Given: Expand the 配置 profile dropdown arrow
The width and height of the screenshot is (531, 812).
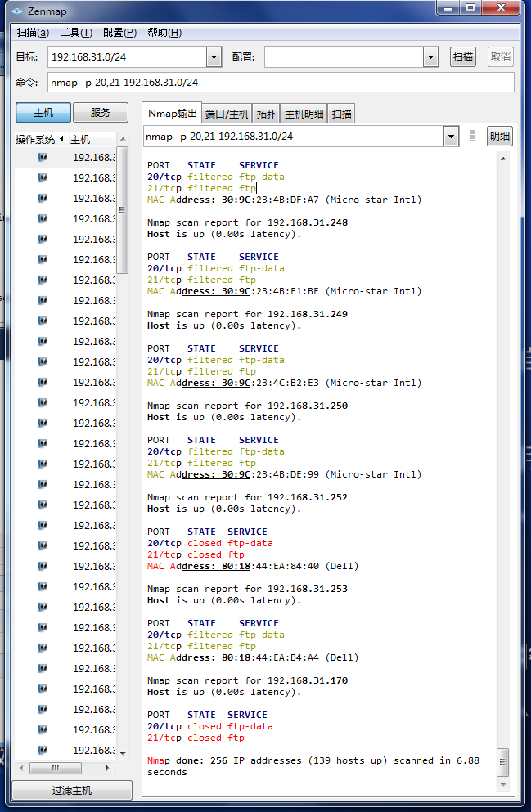Looking at the screenshot, I should [430, 57].
